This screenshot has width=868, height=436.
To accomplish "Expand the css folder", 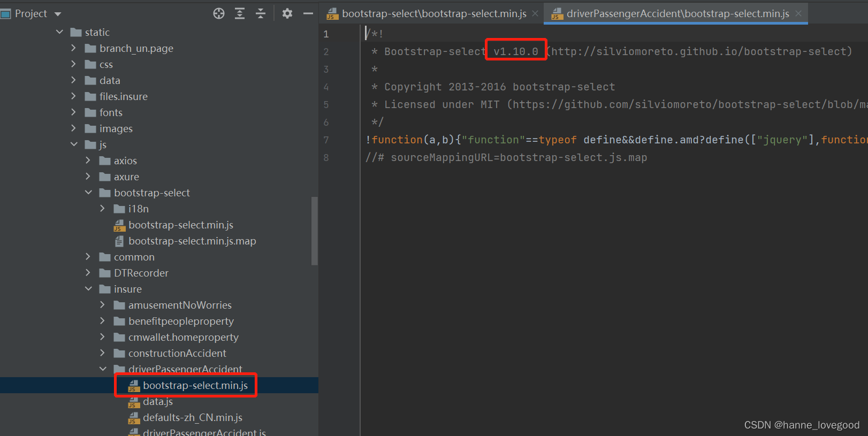I will 74,64.
